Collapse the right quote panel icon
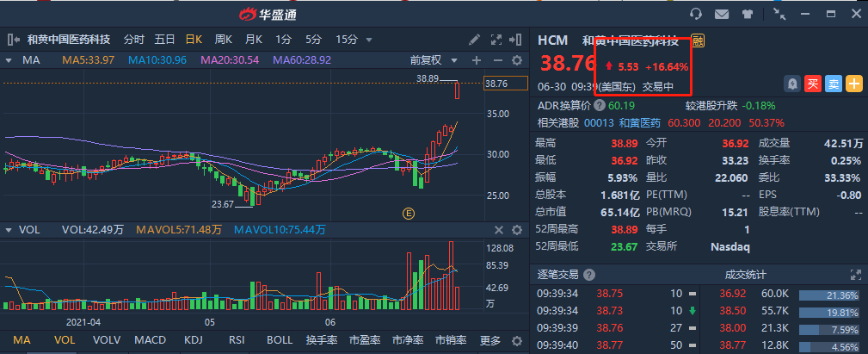Image resolution: width=868 pixels, height=354 pixels. tap(515, 40)
